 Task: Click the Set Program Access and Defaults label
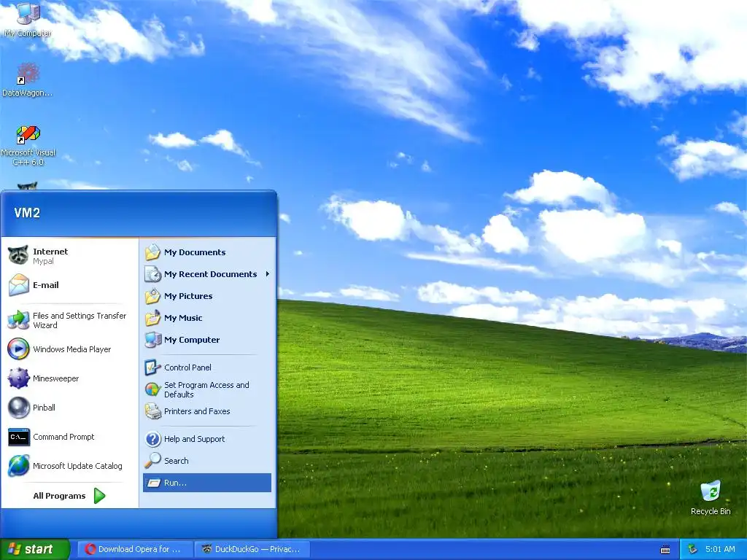click(x=206, y=389)
